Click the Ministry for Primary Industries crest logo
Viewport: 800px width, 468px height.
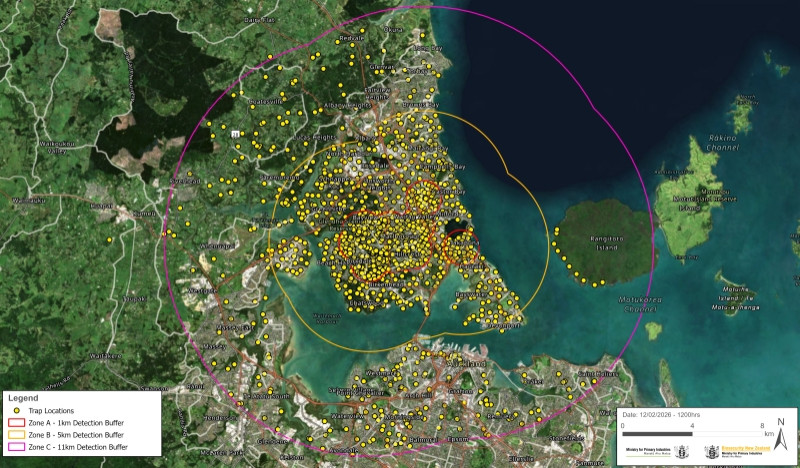[x=682, y=452]
